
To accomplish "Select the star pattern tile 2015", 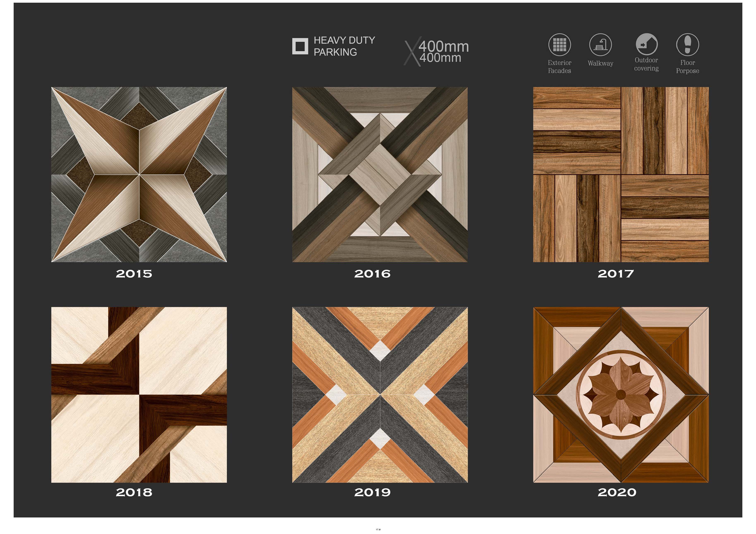I will [x=139, y=174].
